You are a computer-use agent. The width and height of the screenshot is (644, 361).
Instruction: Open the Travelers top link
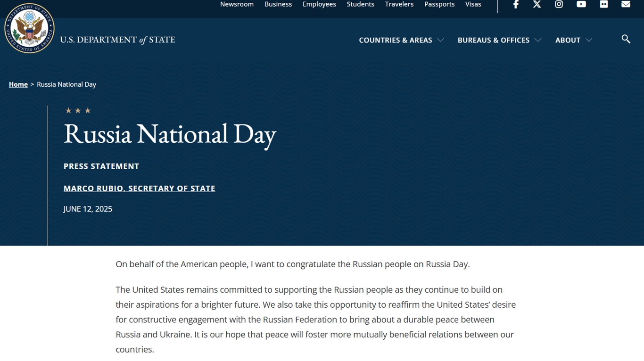pyautogui.click(x=399, y=4)
